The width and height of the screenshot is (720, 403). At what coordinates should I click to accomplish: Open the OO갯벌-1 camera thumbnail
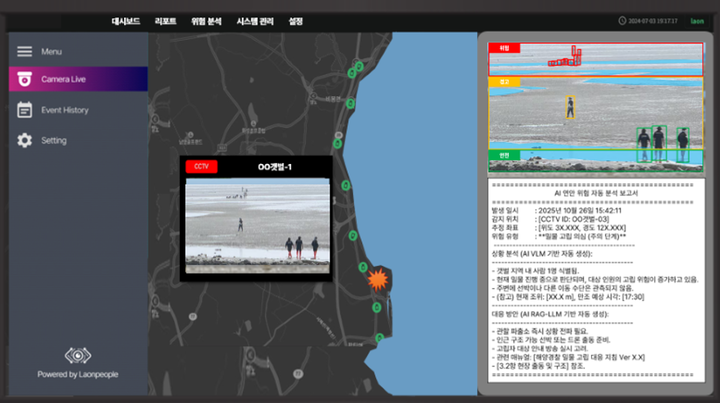pos(257,226)
